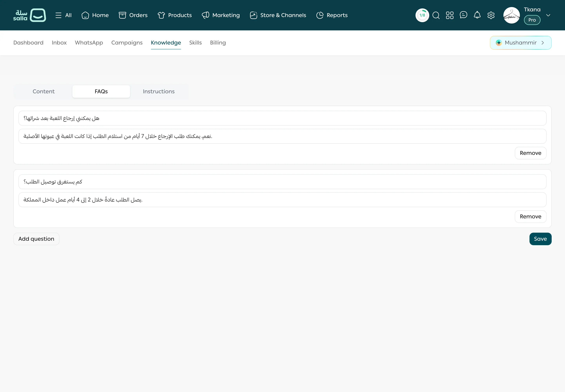Expand Mushammir with the chevron arrow
Viewport: 565px width, 392px height.
tap(543, 43)
